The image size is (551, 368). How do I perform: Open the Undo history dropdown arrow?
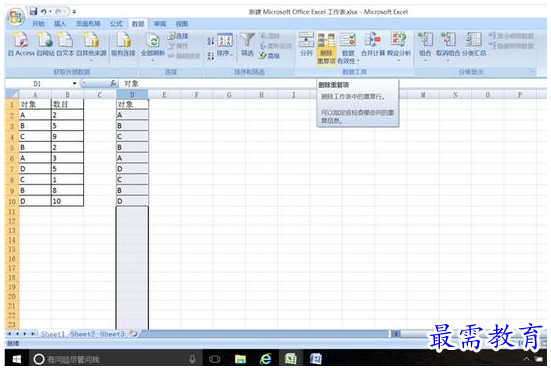50,12
